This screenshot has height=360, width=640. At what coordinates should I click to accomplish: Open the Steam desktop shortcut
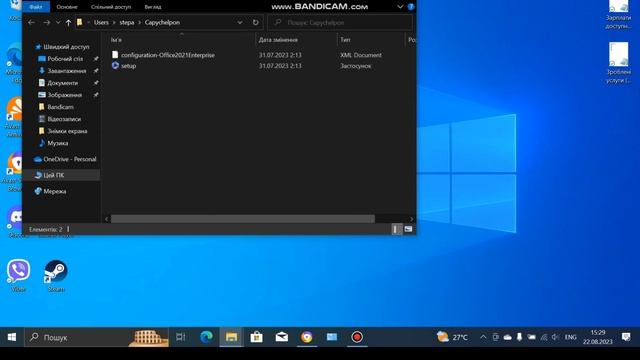[56, 275]
